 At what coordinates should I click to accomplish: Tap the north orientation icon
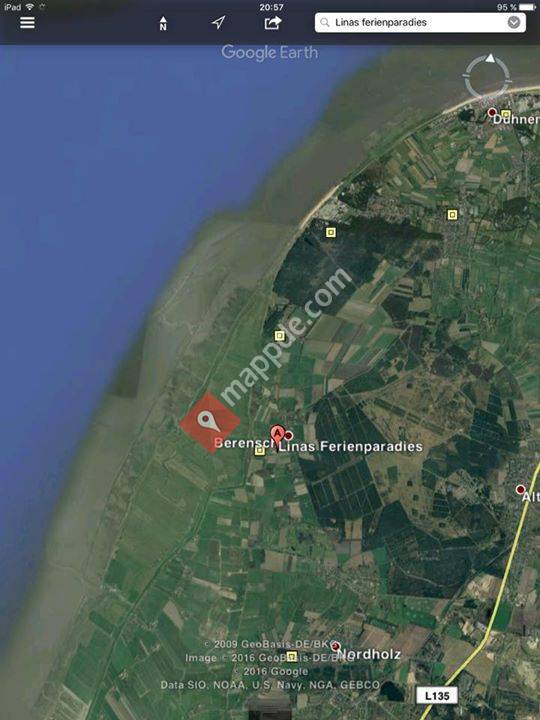tap(163, 23)
